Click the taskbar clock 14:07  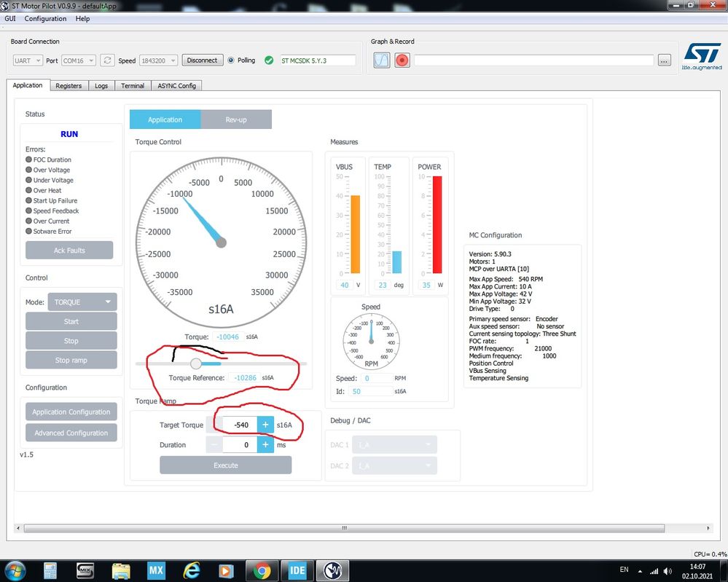point(697,567)
